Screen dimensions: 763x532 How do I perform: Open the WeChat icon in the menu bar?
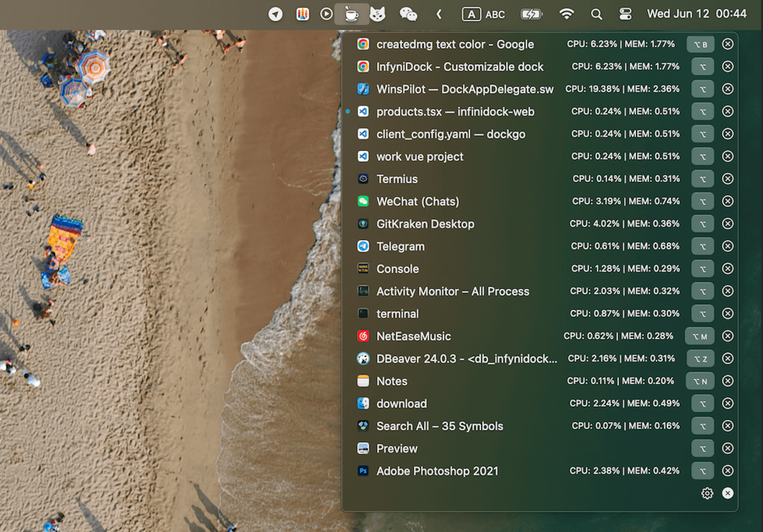(409, 14)
